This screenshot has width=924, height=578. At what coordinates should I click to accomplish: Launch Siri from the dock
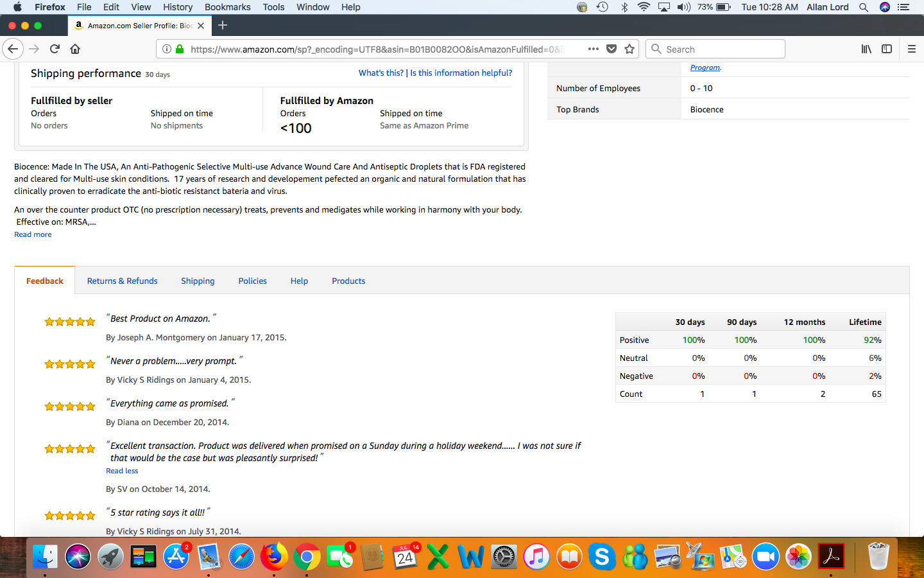point(78,557)
